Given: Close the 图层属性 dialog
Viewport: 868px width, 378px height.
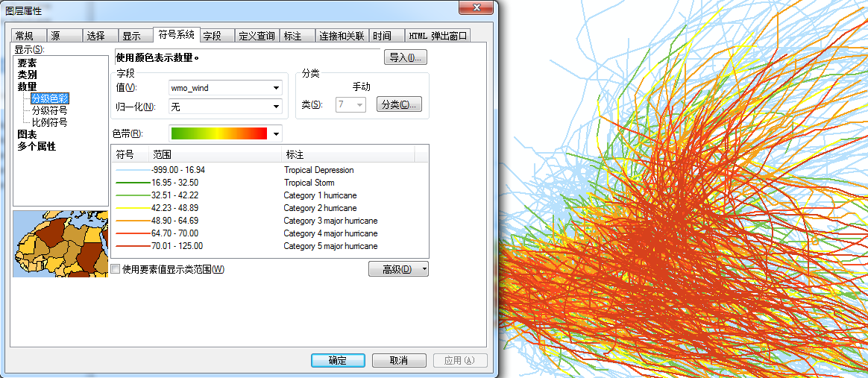Looking at the screenshot, I should point(477,7).
